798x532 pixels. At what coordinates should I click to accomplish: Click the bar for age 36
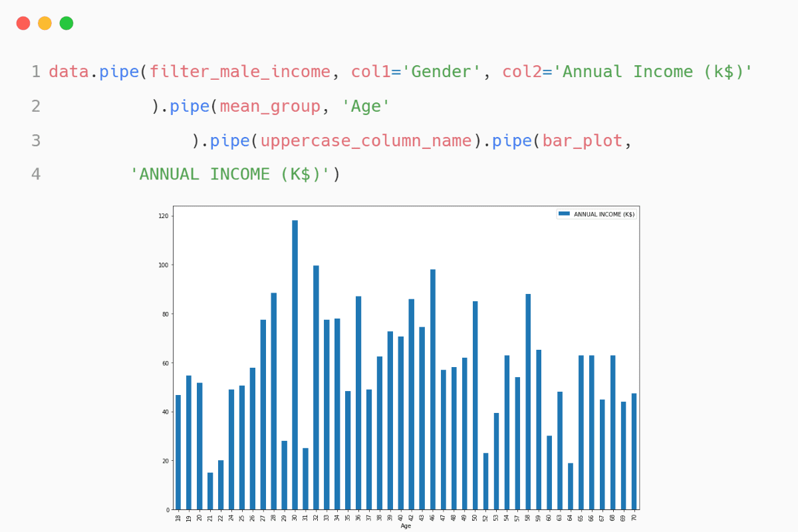click(358, 403)
